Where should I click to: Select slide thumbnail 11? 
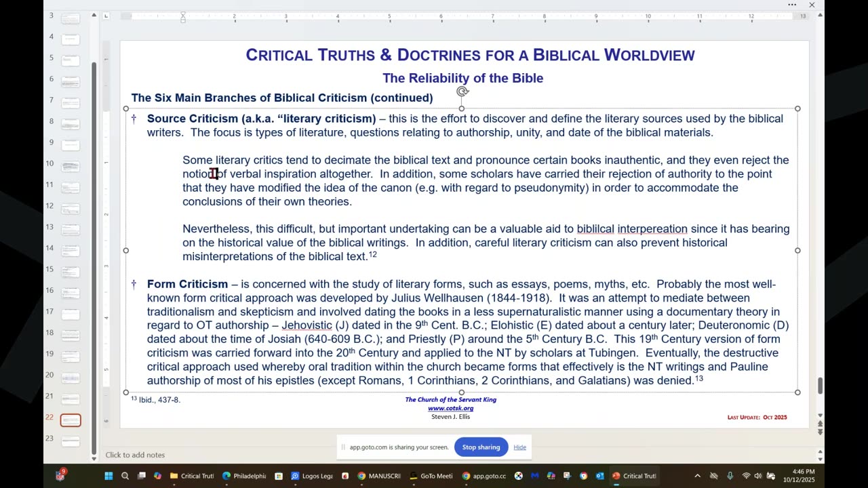click(71, 186)
